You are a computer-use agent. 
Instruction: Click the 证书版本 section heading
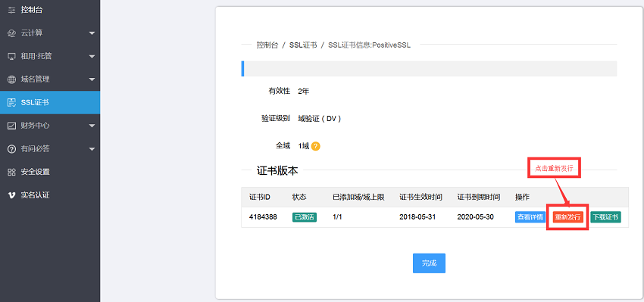277,171
